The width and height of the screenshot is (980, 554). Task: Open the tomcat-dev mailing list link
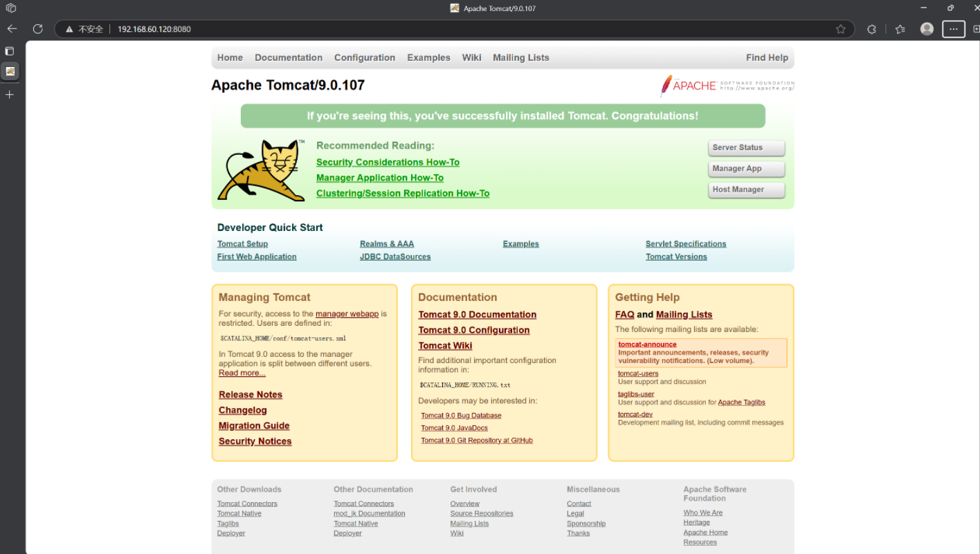click(x=635, y=414)
